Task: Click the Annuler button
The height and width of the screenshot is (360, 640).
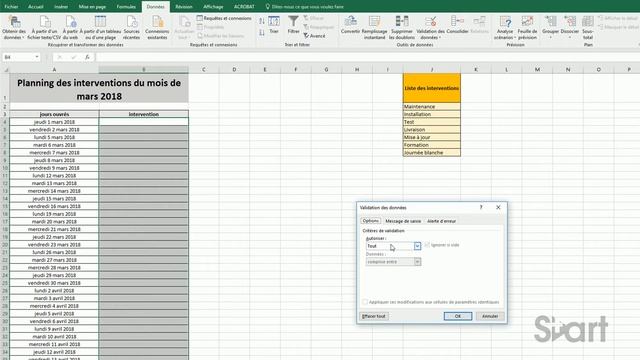Action: point(490,316)
